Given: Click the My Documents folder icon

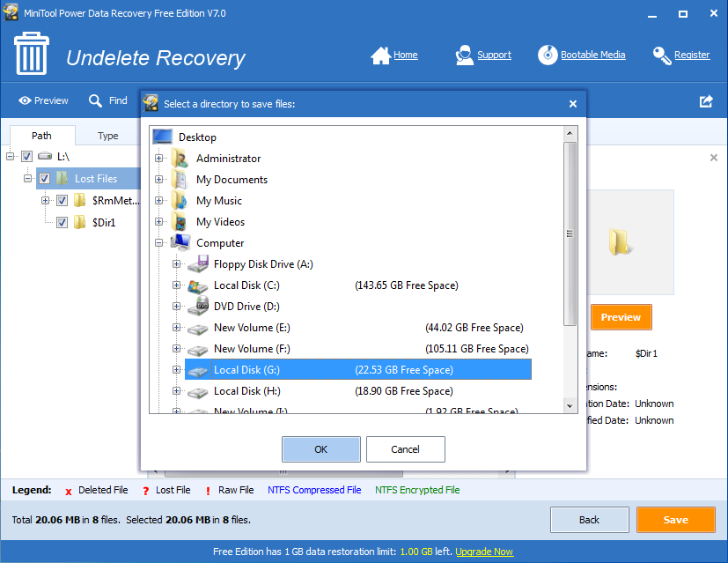Looking at the screenshot, I should click(180, 180).
